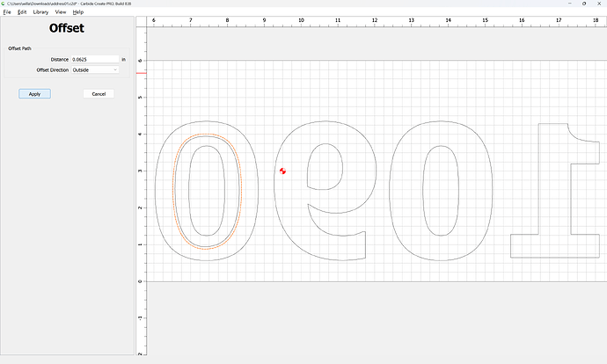Expand the Offset Direction dropdown

pos(95,69)
